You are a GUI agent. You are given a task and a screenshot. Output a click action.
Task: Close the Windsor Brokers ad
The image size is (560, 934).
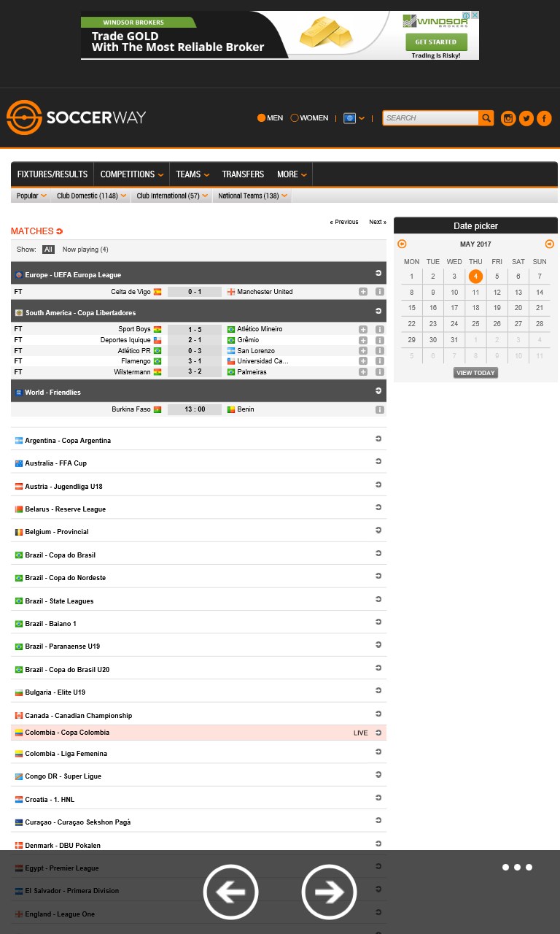point(475,15)
